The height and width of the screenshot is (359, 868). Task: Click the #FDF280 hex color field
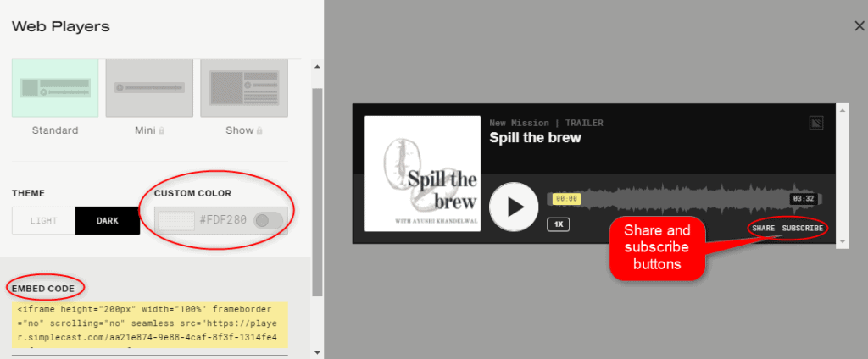coord(224,220)
